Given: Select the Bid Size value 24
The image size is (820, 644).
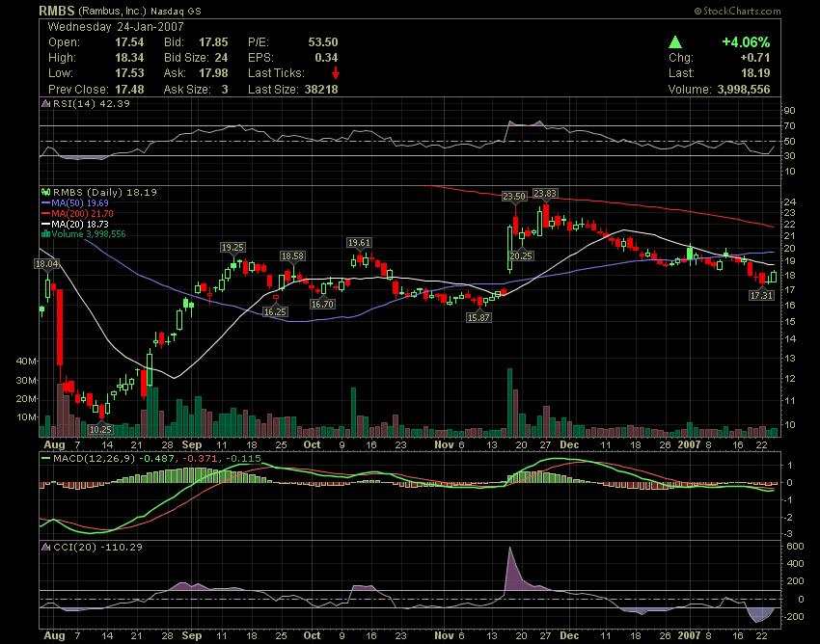Looking at the screenshot, I should tap(221, 58).
